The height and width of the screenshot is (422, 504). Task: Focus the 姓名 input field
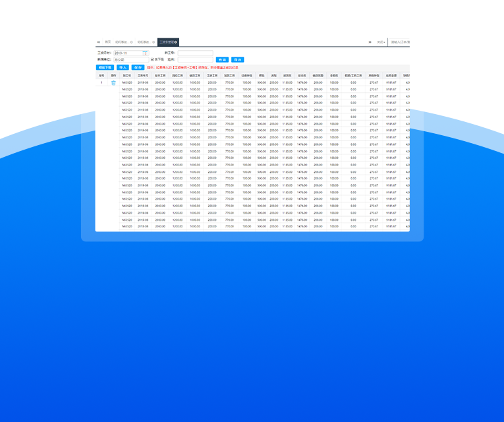(195, 59)
